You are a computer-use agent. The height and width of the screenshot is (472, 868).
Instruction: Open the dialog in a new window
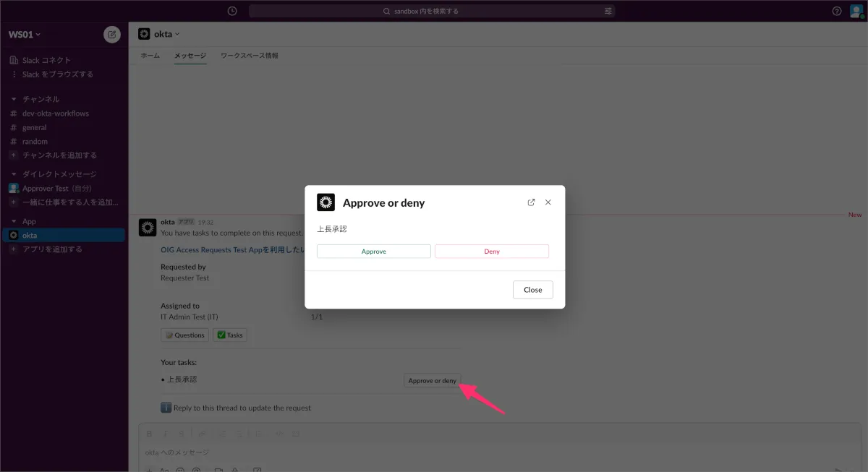pyautogui.click(x=532, y=202)
